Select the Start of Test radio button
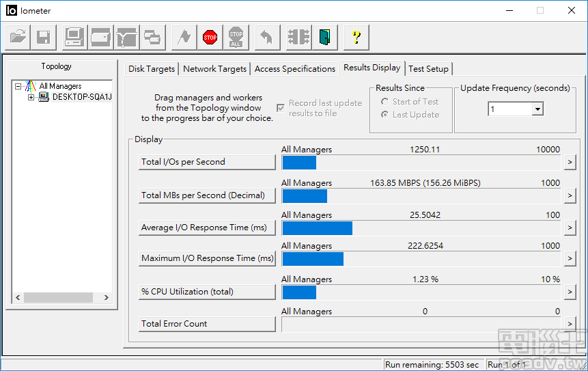 (x=385, y=102)
